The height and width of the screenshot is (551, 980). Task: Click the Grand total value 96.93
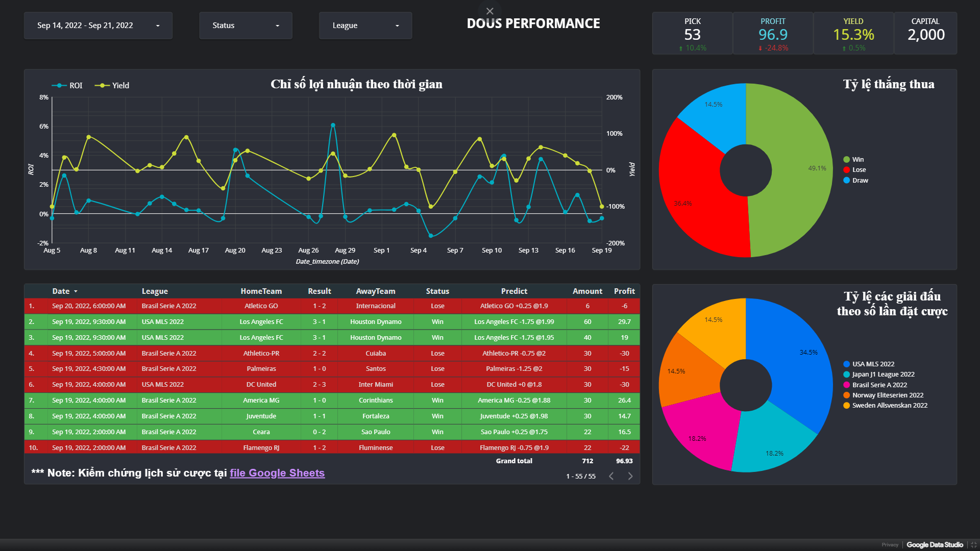pos(624,461)
